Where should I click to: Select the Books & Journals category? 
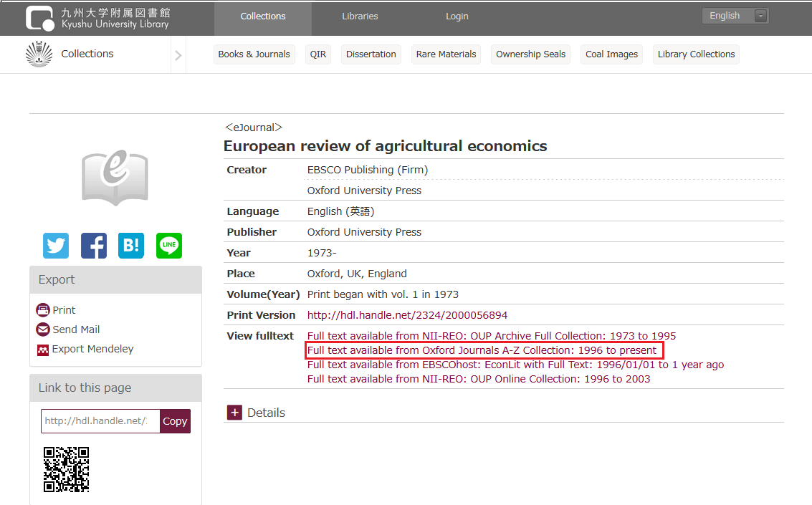(254, 54)
